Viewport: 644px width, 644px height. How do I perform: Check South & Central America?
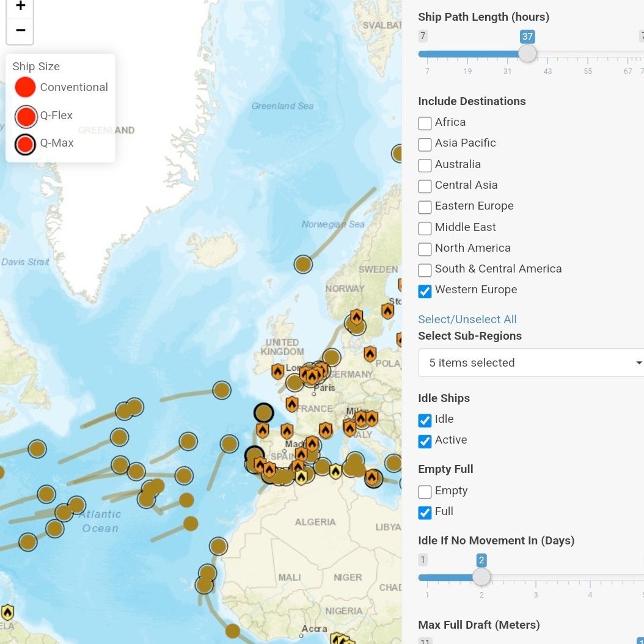(x=425, y=270)
